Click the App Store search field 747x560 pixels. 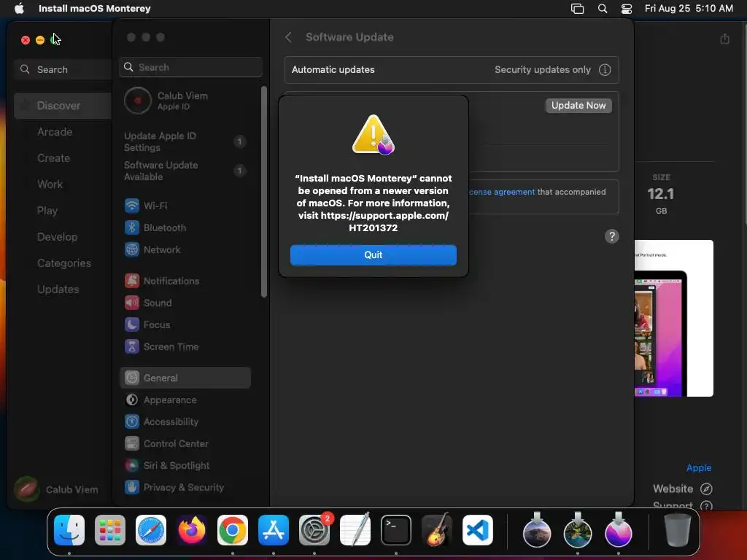(x=63, y=69)
